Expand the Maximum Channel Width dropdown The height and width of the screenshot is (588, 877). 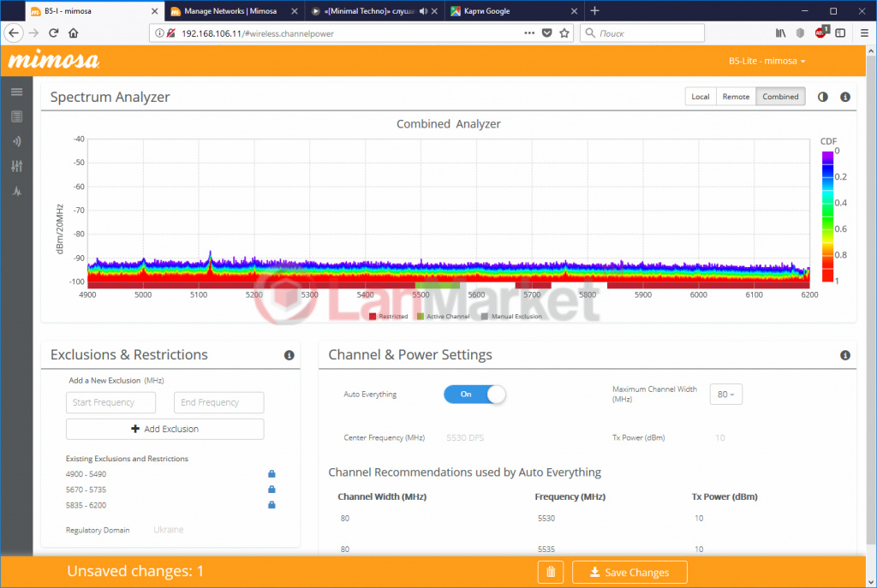pyautogui.click(x=726, y=395)
